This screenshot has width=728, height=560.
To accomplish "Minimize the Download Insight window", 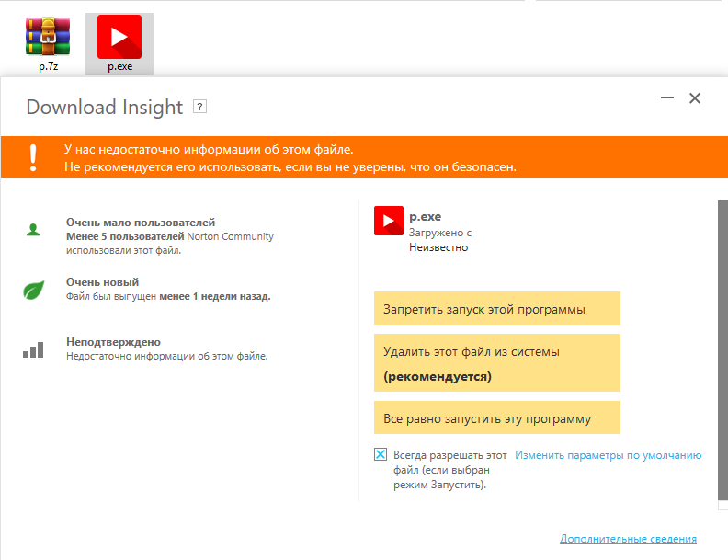I will pos(667,97).
